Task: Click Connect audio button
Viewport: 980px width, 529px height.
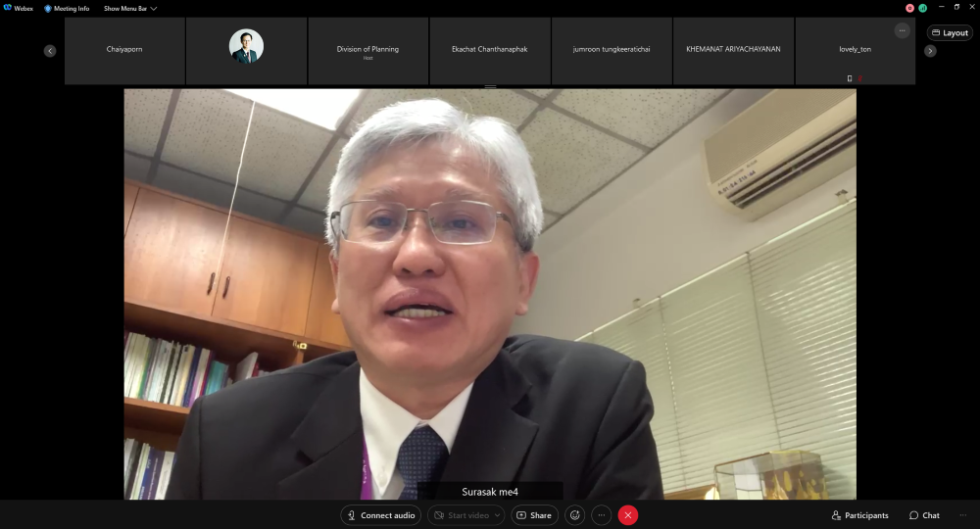Action: coord(381,515)
